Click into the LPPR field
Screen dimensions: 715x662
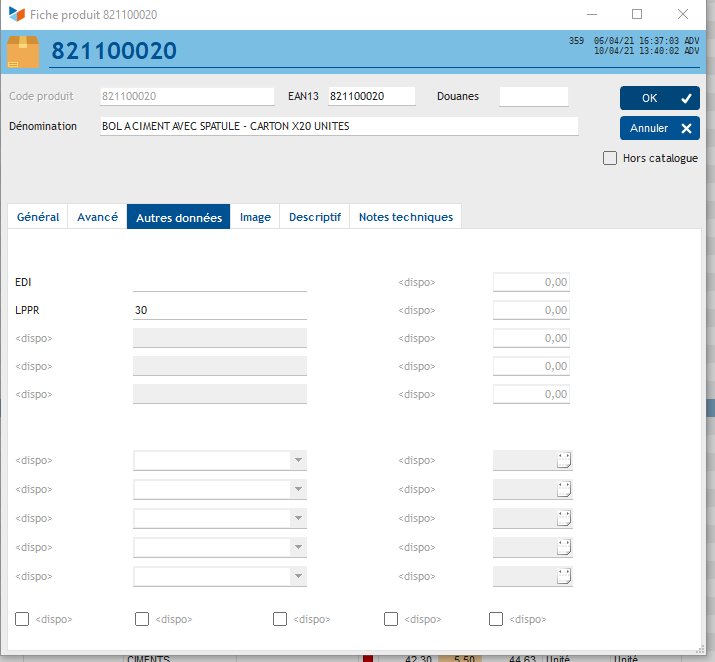click(219, 310)
